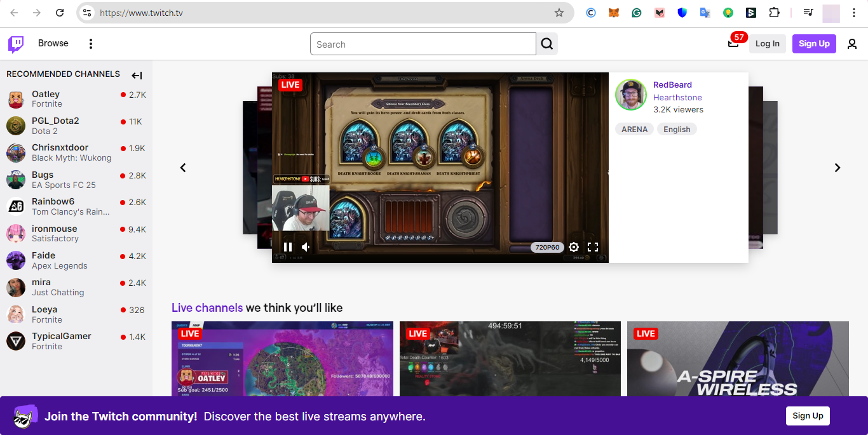
Task: Click Faide Apex Legends sidebar text
Action: coord(60,266)
